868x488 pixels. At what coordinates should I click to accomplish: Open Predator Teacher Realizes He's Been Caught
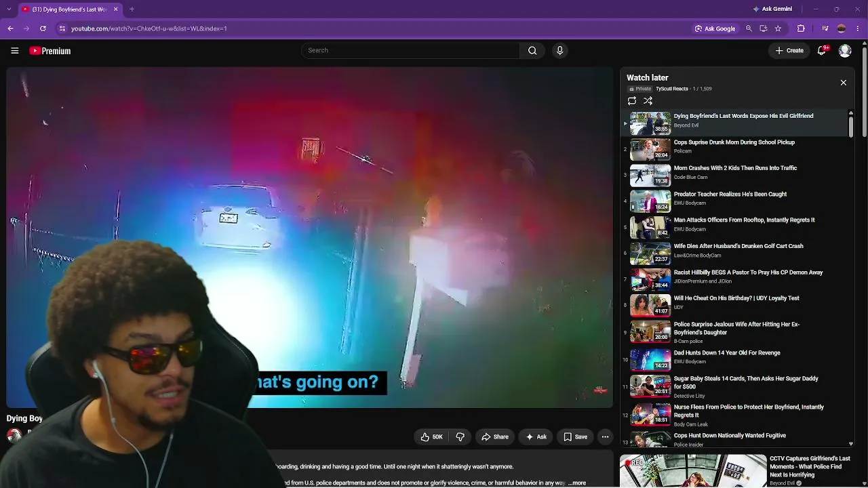730,195
